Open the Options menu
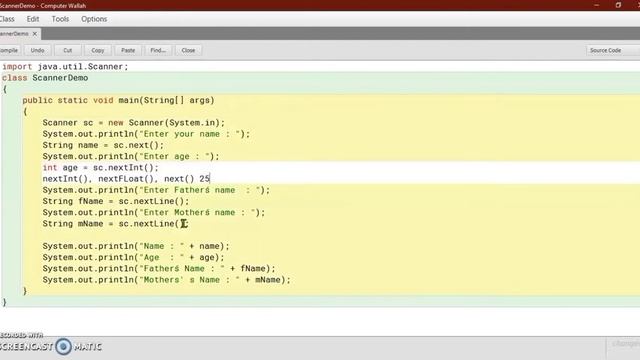The width and height of the screenshot is (640, 360). coord(94,19)
